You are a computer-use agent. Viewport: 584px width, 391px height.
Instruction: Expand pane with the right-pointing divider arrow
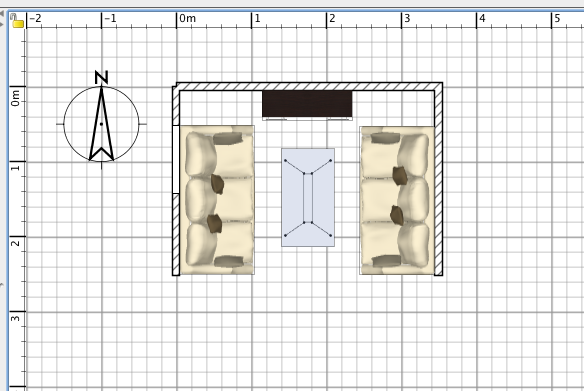pyautogui.click(x=2, y=24)
